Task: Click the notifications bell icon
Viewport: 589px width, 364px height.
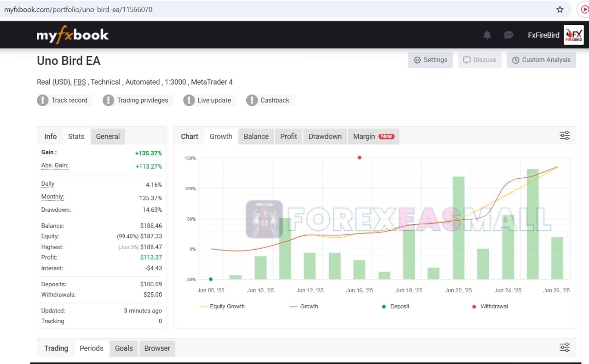Action: 487,35
